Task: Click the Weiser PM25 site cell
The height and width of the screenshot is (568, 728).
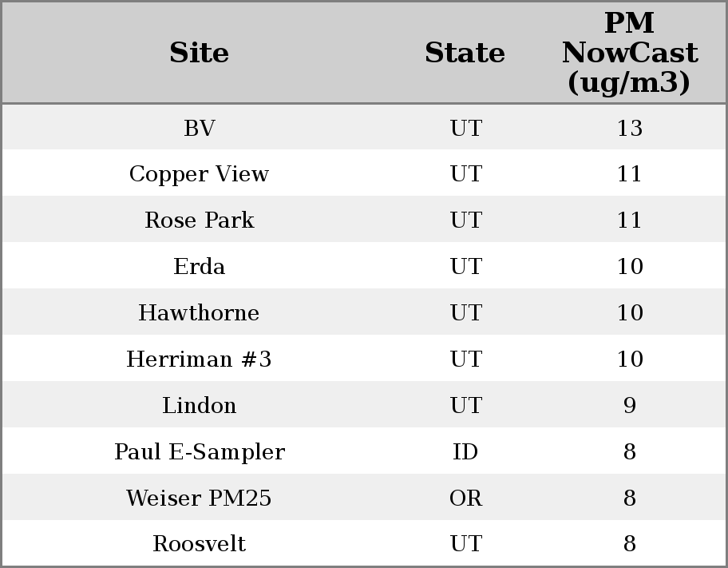Action: 199,498
